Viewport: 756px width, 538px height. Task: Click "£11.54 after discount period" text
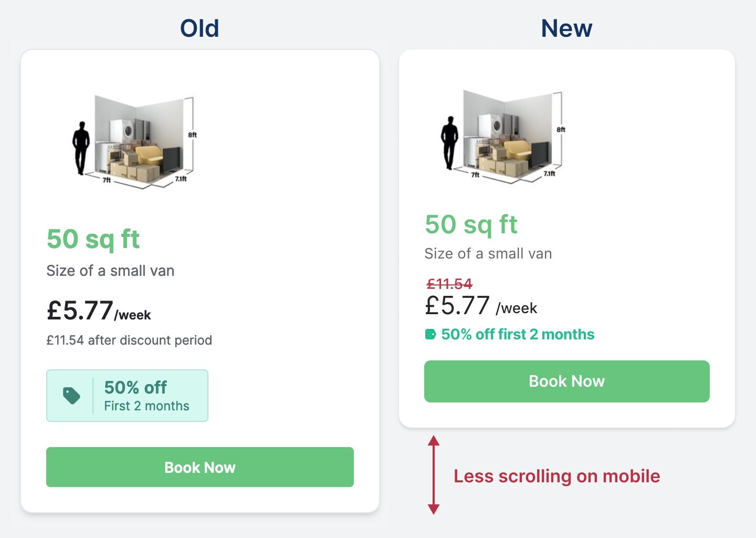[129, 340]
